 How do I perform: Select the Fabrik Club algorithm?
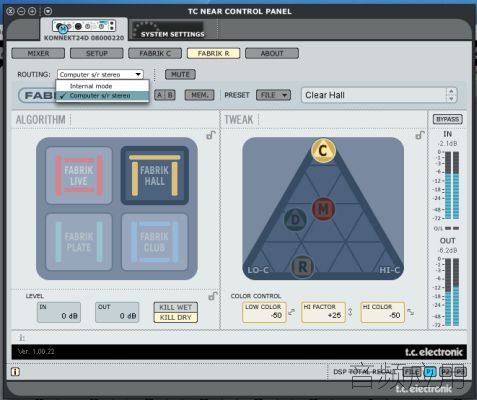coord(155,242)
